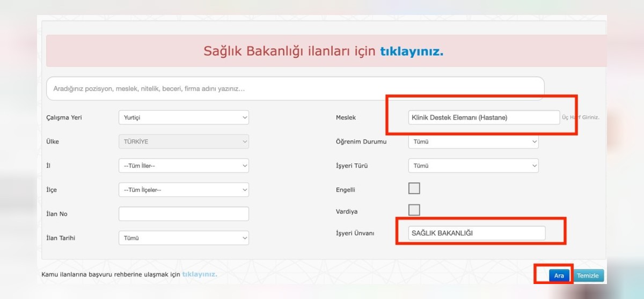The image size is (644, 299).
Task: Focus the main position search text box
Action: pyautogui.click(x=295, y=88)
